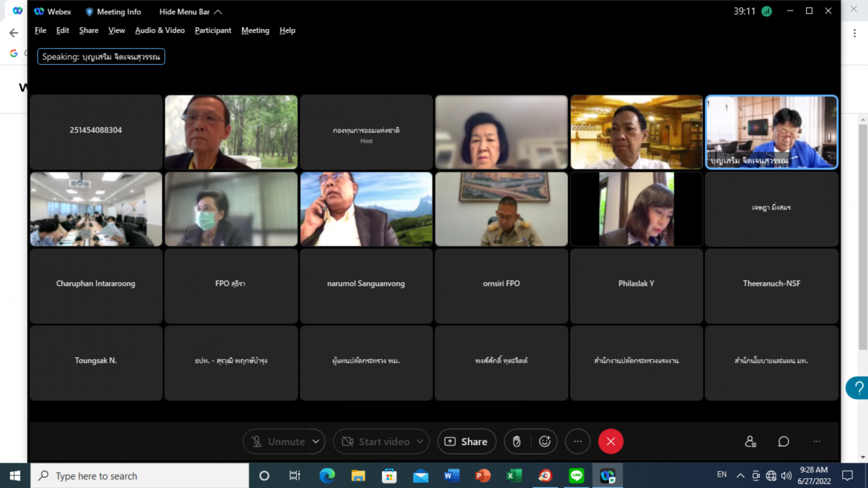Viewport: 868px width, 488px height.
Task: Select the Philaslak Y tile
Action: [637, 286]
